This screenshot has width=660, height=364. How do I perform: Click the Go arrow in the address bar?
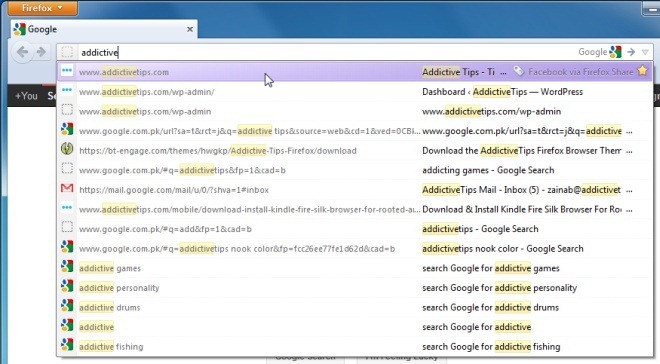(x=631, y=52)
